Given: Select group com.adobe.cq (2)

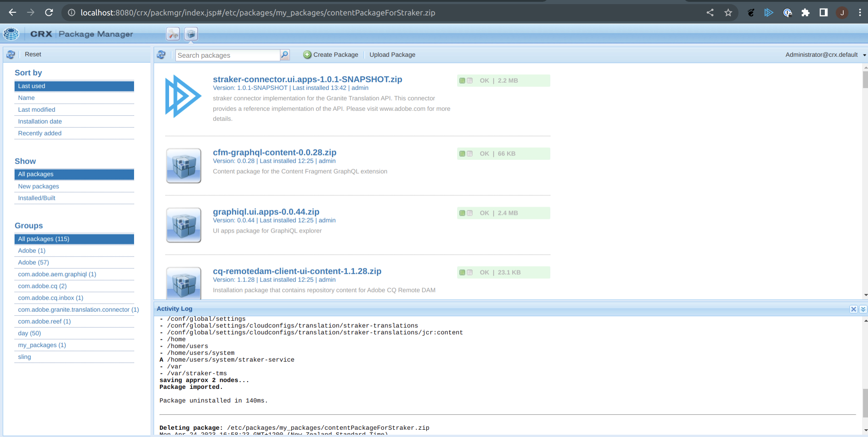Looking at the screenshot, I should tap(74, 286).
